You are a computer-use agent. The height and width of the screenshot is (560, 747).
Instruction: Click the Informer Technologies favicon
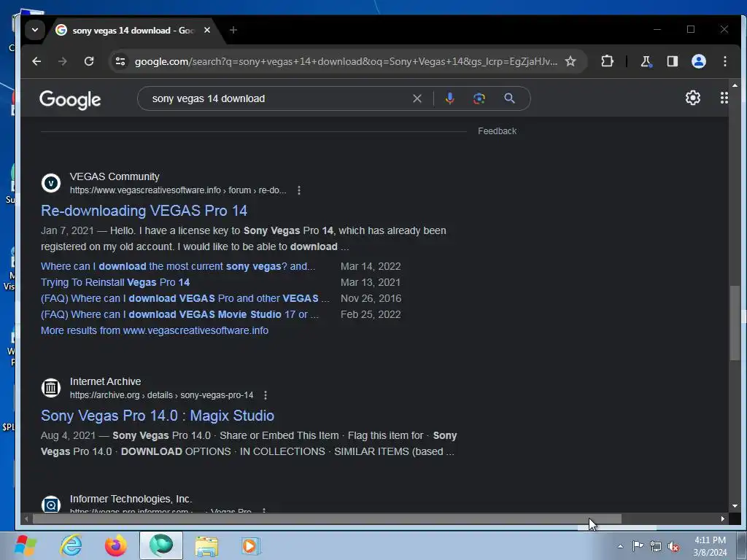[x=51, y=505]
